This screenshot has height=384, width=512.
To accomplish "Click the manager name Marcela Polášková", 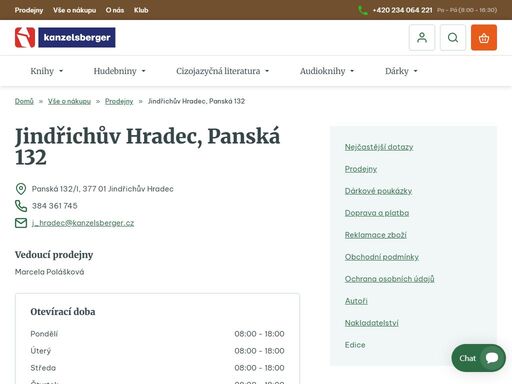I will pos(49,272).
